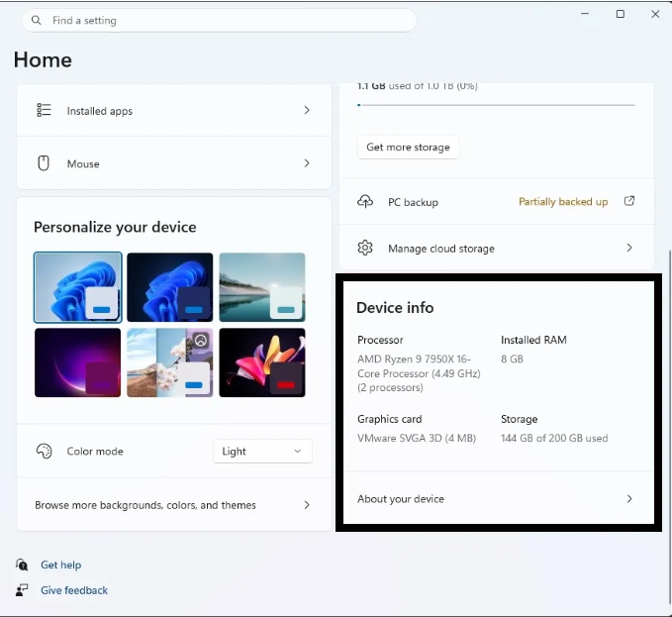The image size is (672, 617).
Task: Select the dark blue Windows bloom theme
Action: click(x=169, y=286)
